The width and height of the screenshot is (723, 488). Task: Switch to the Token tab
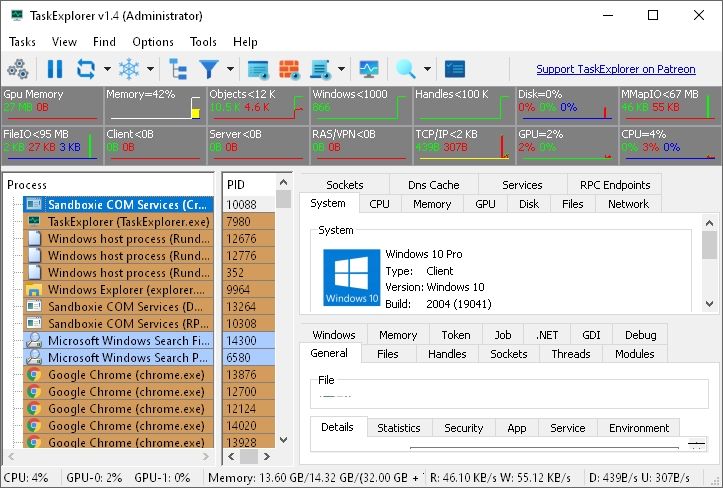(x=456, y=335)
